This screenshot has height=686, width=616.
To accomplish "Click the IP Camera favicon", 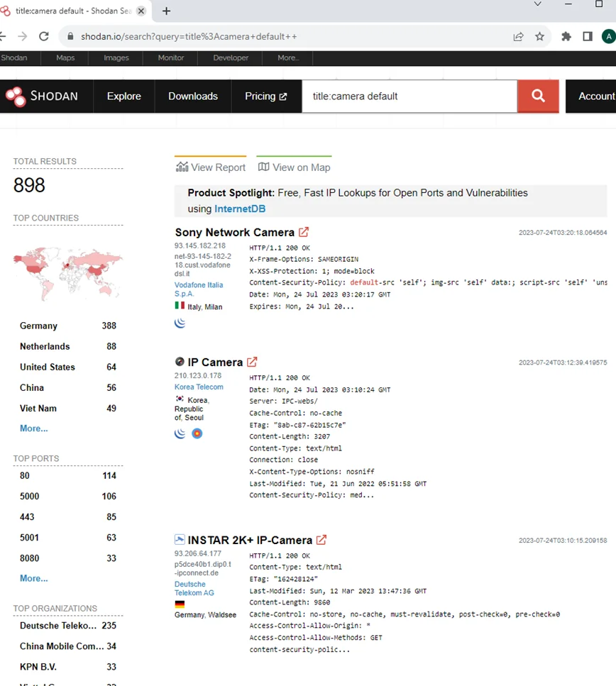I will (x=179, y=361).
